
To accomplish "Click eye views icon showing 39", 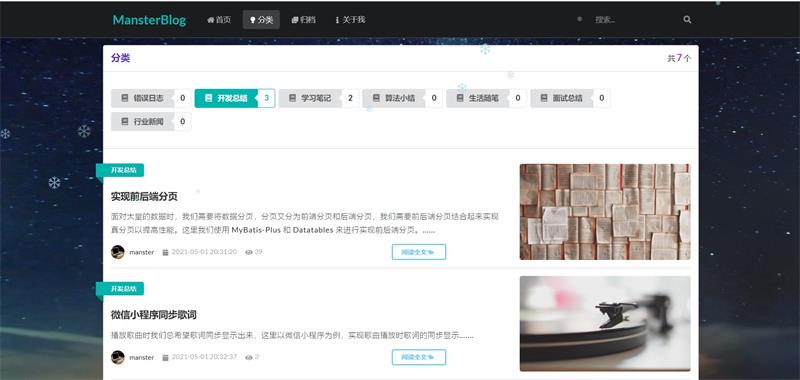I will click(x=249, y=252).
